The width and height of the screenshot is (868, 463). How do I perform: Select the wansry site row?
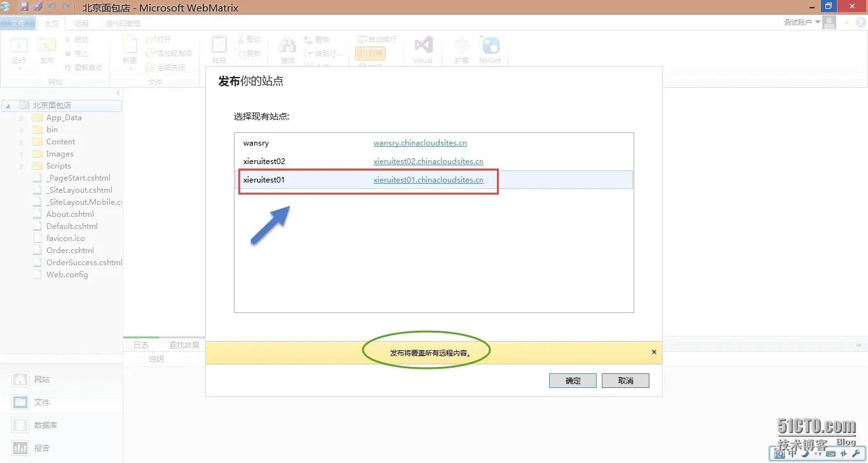point(434,143)
